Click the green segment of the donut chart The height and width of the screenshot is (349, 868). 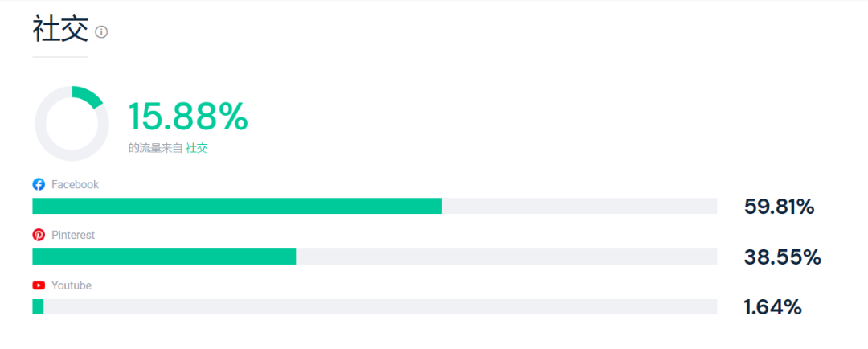click(x=88, y=96)
